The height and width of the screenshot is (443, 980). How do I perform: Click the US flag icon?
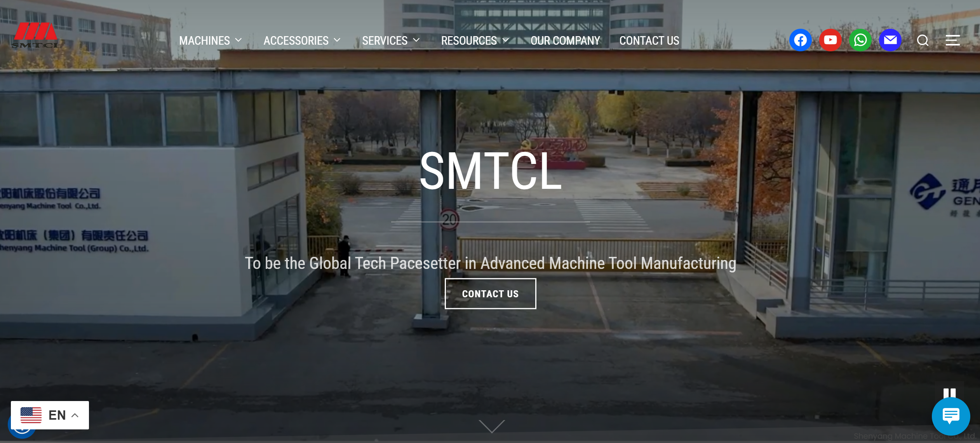31,415
